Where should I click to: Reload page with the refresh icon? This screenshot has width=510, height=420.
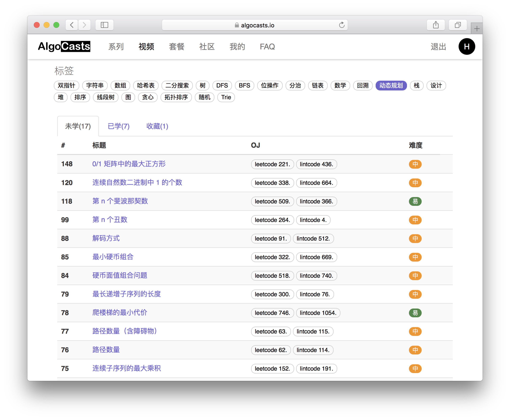pos(342,25)
